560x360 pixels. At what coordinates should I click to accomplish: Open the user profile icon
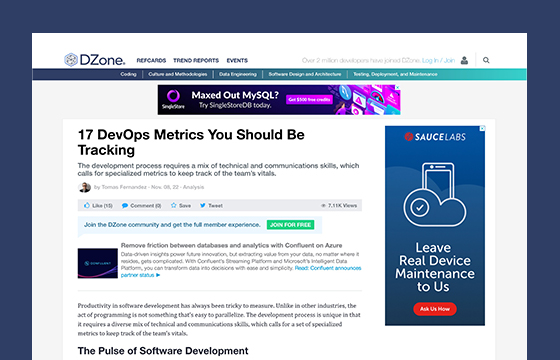coord(464,60)
